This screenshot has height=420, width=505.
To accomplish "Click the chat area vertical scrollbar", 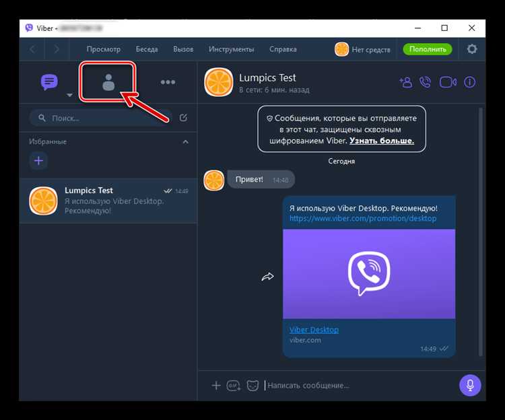I will pos(481,232).
